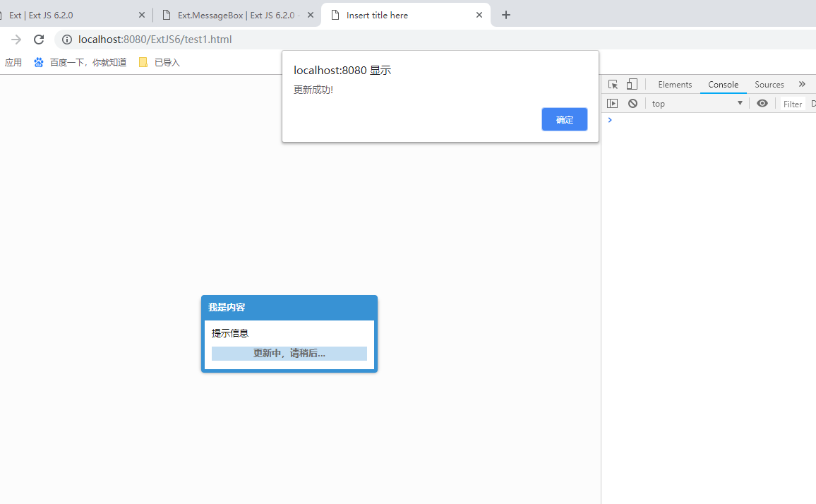Click the page info icon in address bar
This screenshot has height=504, width=816.
(x=67, y=40)
